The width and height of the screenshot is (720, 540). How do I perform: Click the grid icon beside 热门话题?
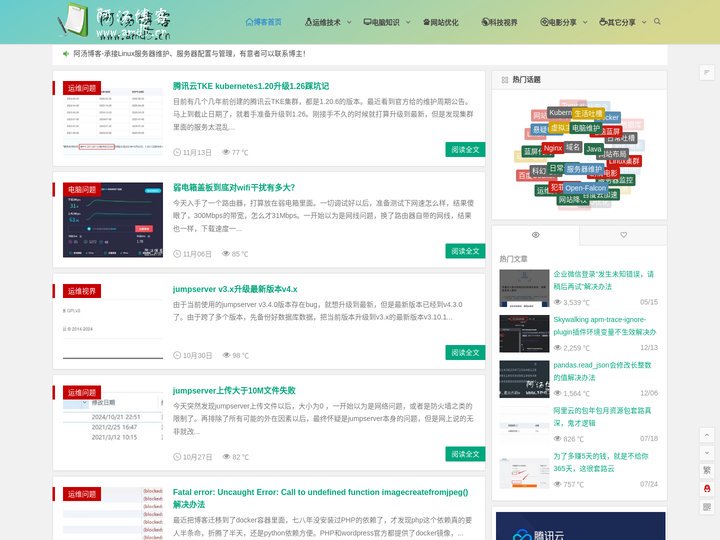coord(505,80)
